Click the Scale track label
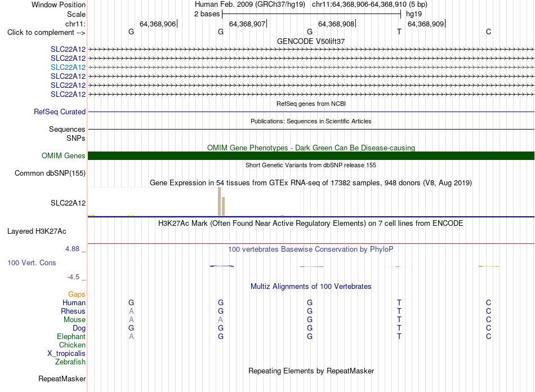 pyautogui.click(x=76, y=14)
